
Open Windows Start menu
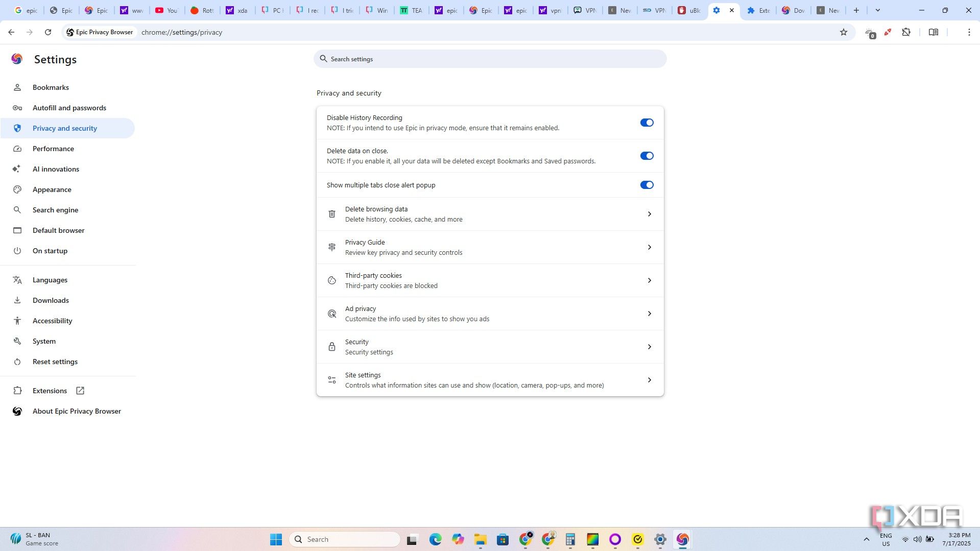click(x=276, y=539)
